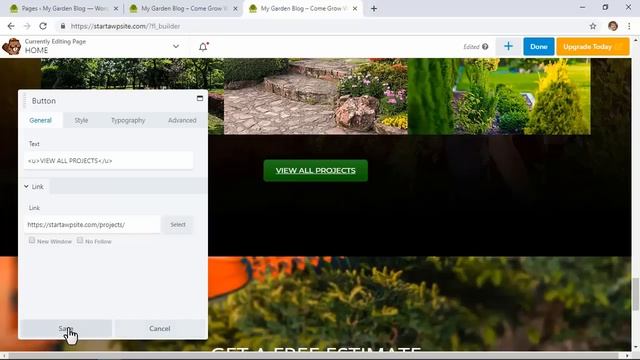Viewport: 640px width, 360px height.
Task: Open a new browser tab
Action: 374,9
